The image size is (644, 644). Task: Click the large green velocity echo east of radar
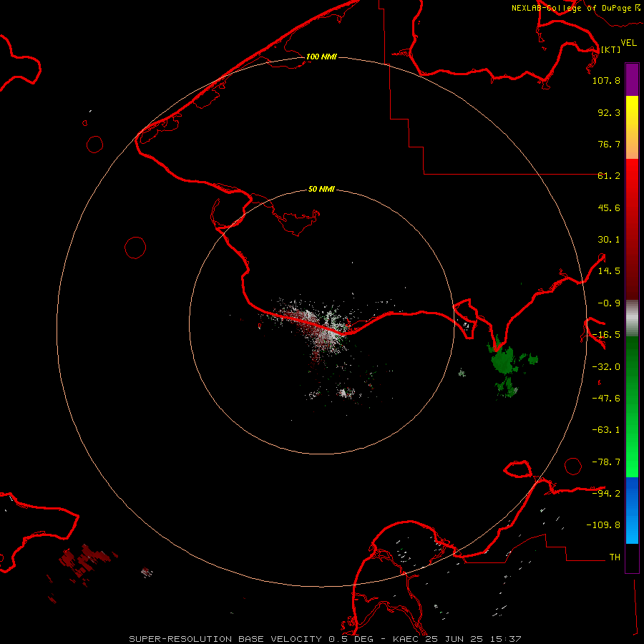click(504, 361)
